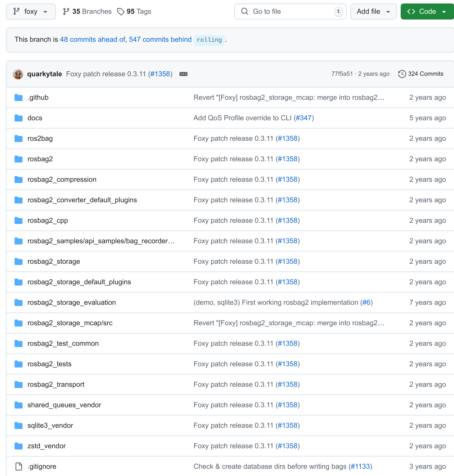Viewport: 454px width, 476px height.
Task: Open the #6 link in rosbag2_storage_evaluation row
Action: click(366, 302)
